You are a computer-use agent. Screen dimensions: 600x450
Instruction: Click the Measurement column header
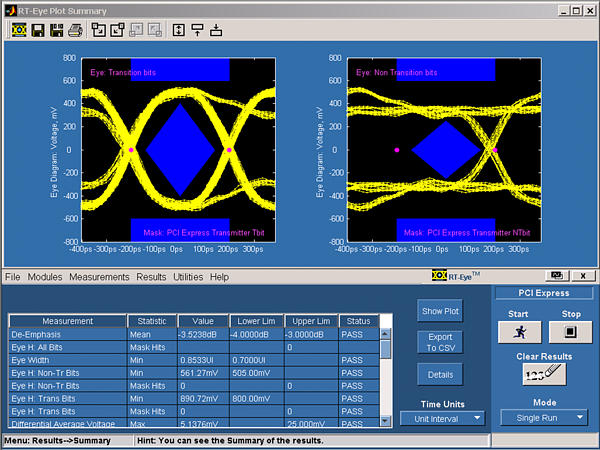pos(68,321)
